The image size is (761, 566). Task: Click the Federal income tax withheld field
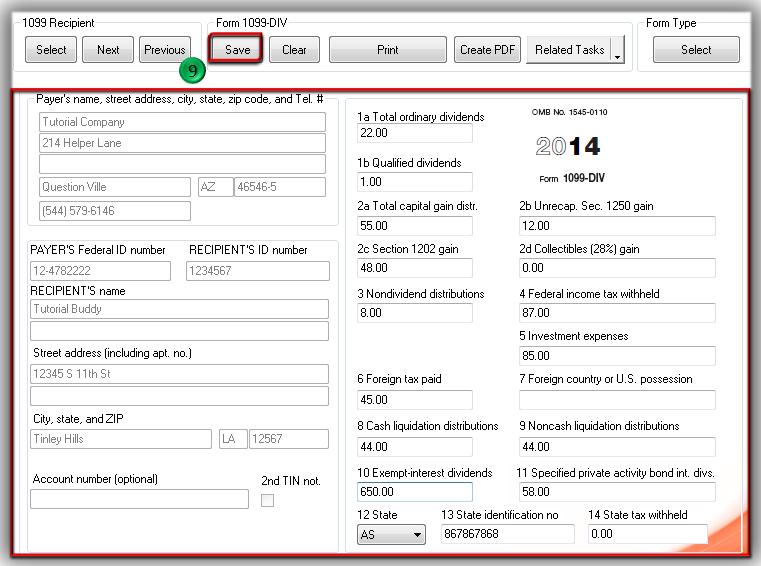tap(617, 313)
